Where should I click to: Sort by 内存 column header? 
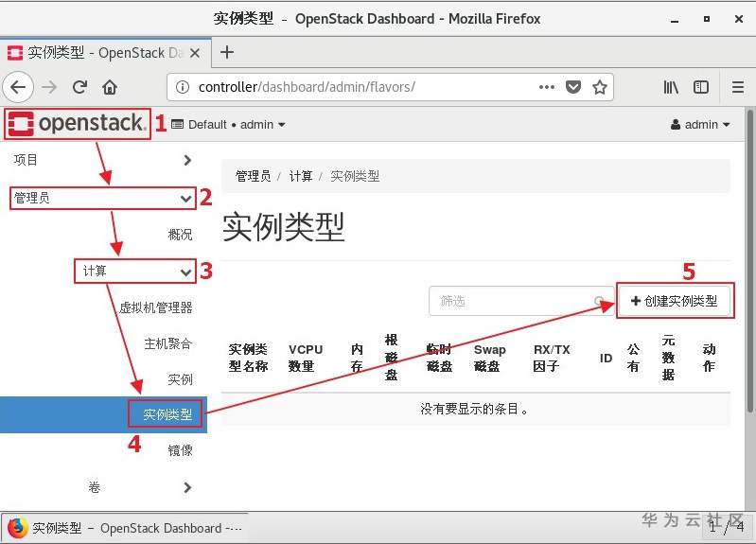point(357,358)
